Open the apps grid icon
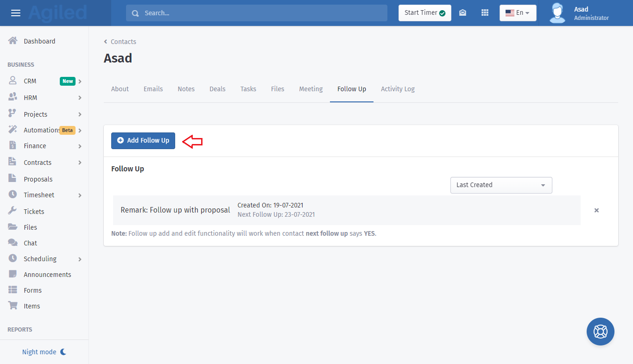Image resolution: width=633 pixels, height=364 pixels. coord(485,13)
